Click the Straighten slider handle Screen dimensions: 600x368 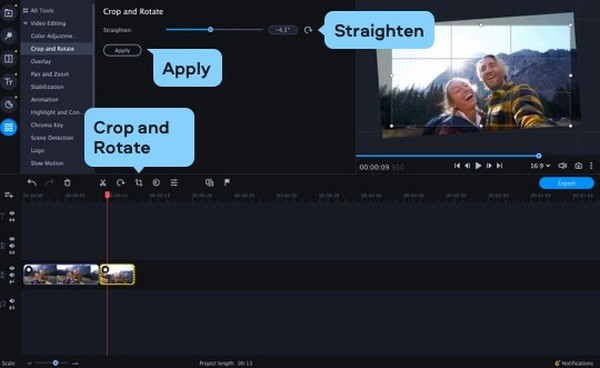click(210, 29)
